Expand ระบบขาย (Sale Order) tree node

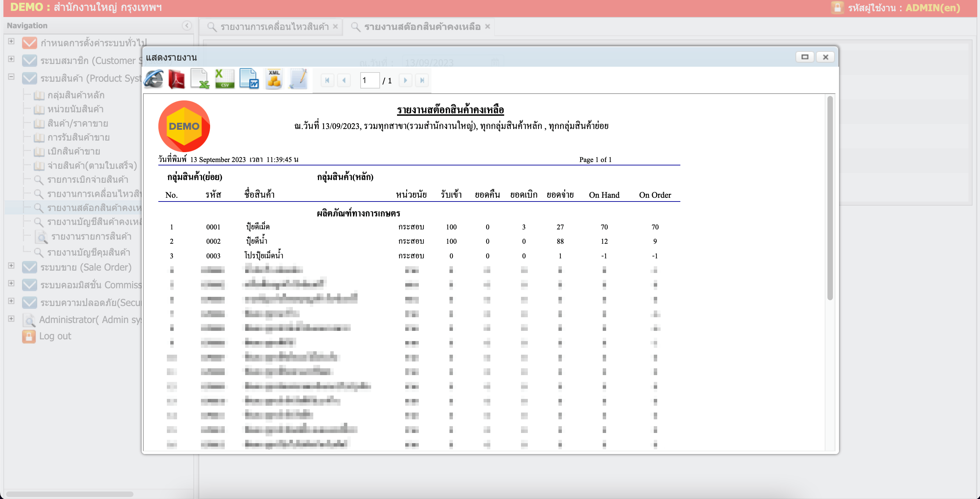pos(12,266)
